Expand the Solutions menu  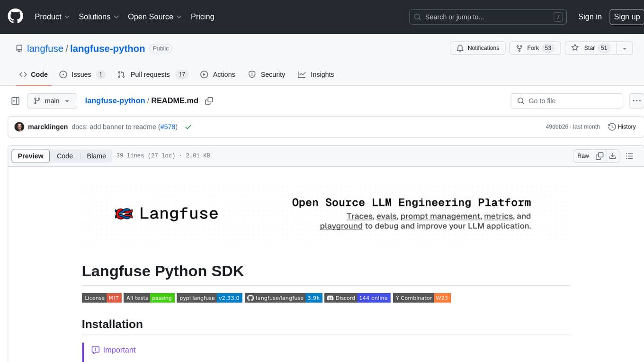(x=98, y=17)
